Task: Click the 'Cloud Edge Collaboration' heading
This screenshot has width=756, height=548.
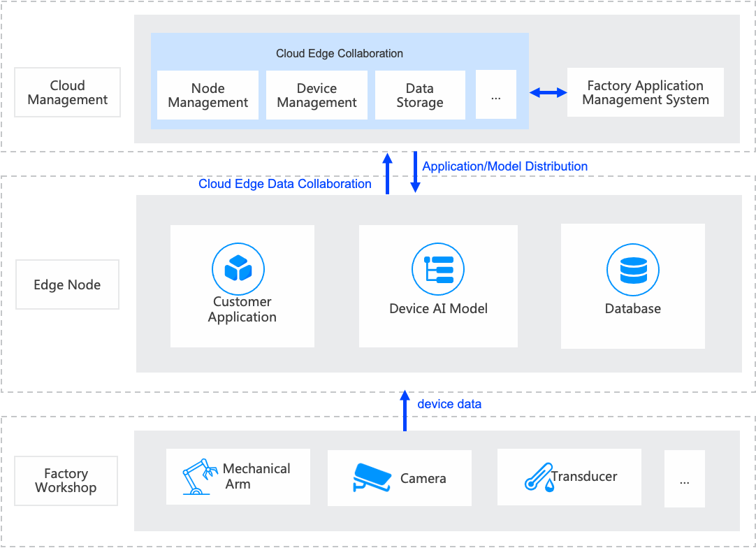Action: click(340, 54)
